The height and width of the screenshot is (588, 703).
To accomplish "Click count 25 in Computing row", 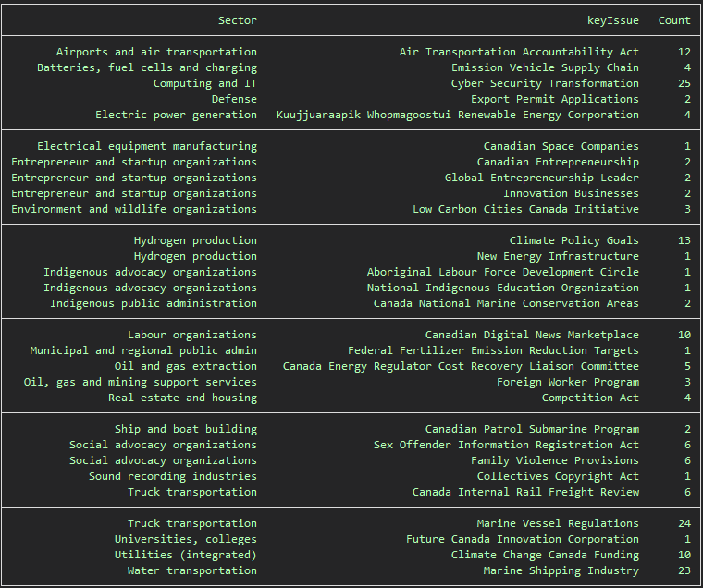I will (684, 83).
